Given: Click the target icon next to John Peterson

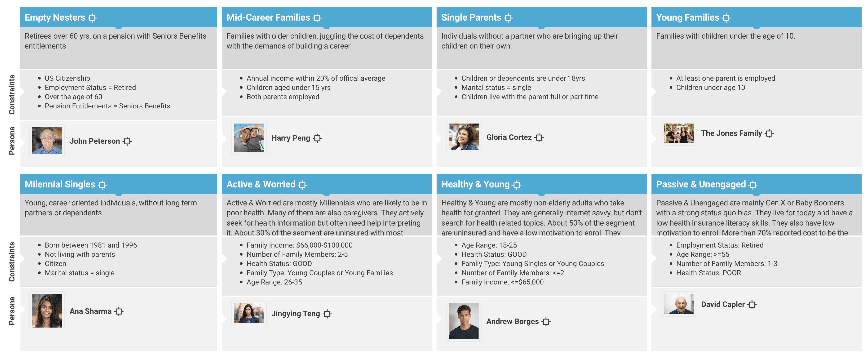Looking at the screenshot, I should click(x=127, y=141).
